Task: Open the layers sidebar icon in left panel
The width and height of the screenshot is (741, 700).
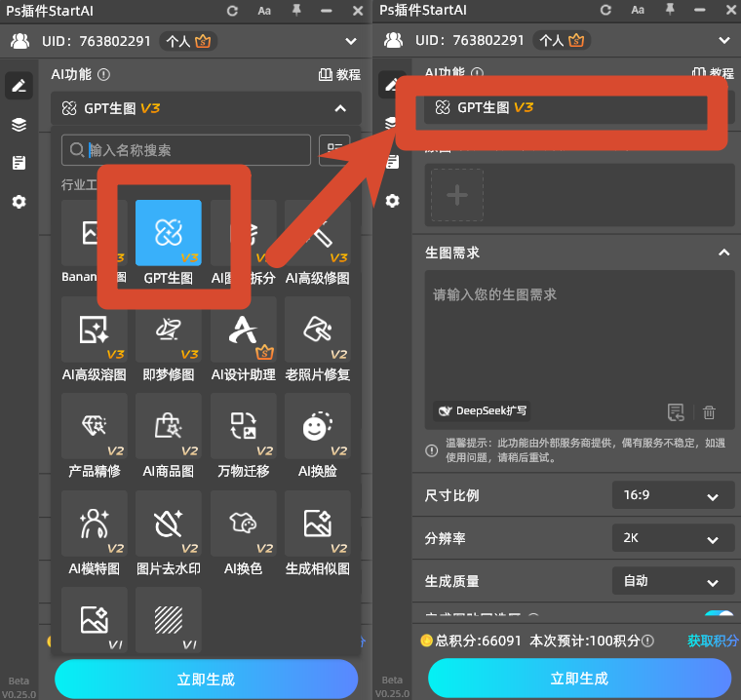Action: coord(19,125)
